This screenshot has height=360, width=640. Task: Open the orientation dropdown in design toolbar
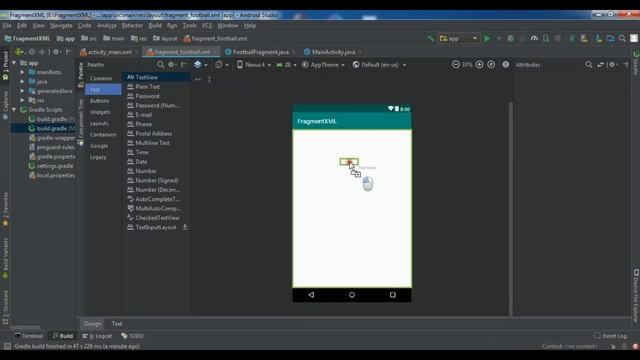(222, 64)
